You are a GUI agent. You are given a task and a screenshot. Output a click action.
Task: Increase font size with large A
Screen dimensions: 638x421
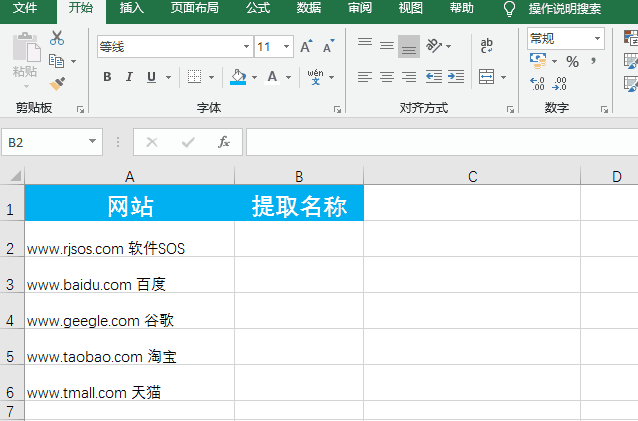tap(306, 46)
